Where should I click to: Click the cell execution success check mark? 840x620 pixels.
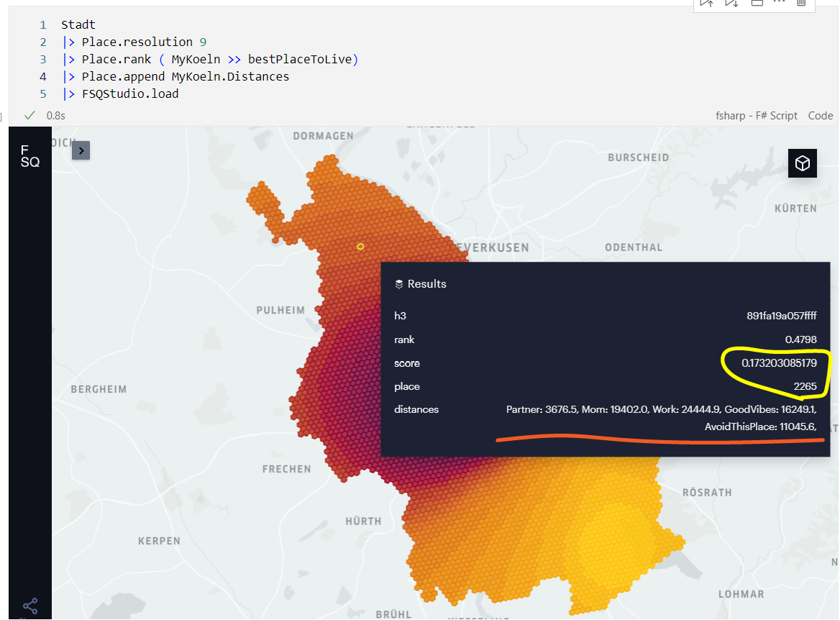(x=30, y=115)
